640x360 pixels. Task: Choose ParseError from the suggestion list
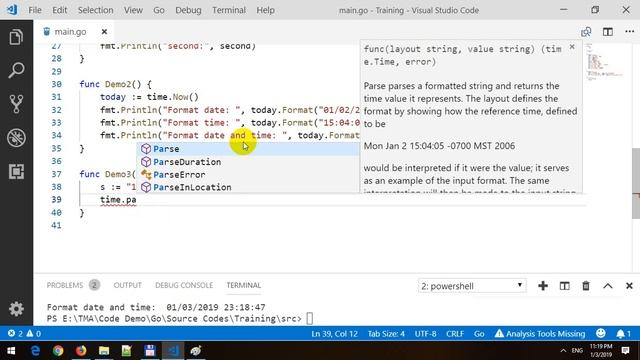point(248,175)
